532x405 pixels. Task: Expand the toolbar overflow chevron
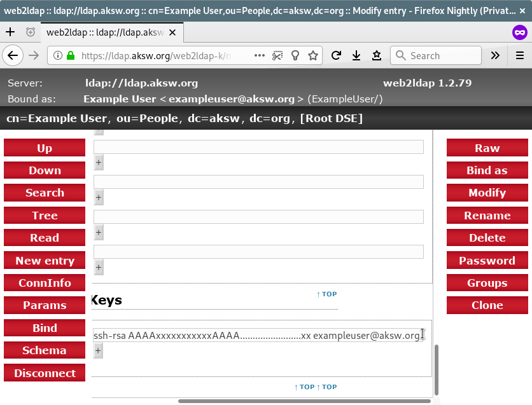[495, 55]
